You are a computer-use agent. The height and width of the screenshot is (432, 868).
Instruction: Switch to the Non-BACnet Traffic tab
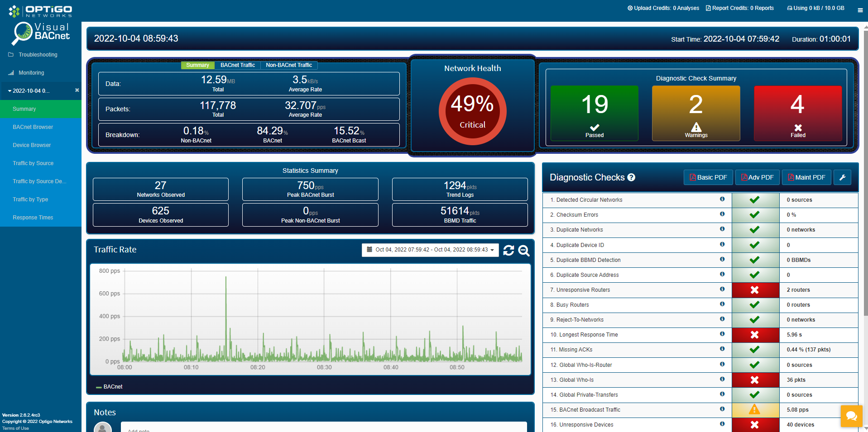[289, 65]
